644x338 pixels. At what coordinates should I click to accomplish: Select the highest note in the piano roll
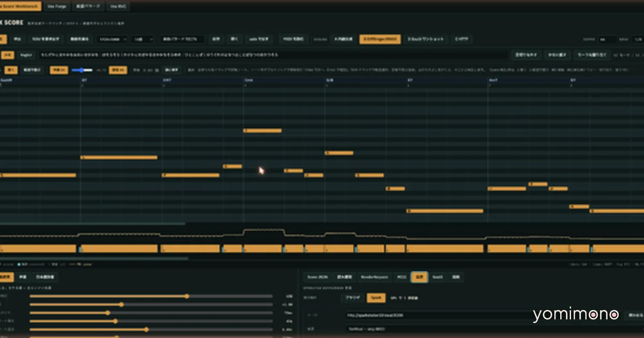point(262,130)
